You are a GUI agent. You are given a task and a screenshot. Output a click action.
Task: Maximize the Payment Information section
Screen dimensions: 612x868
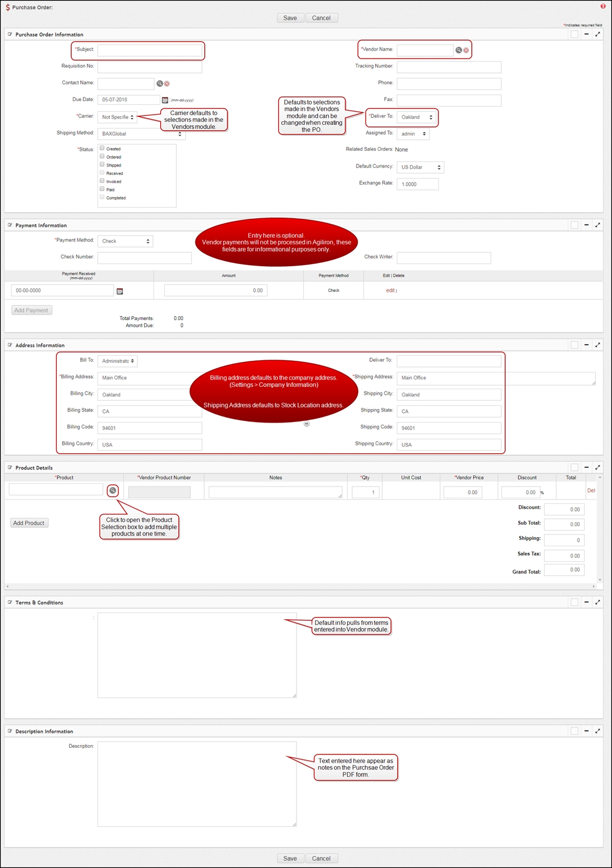598,225
